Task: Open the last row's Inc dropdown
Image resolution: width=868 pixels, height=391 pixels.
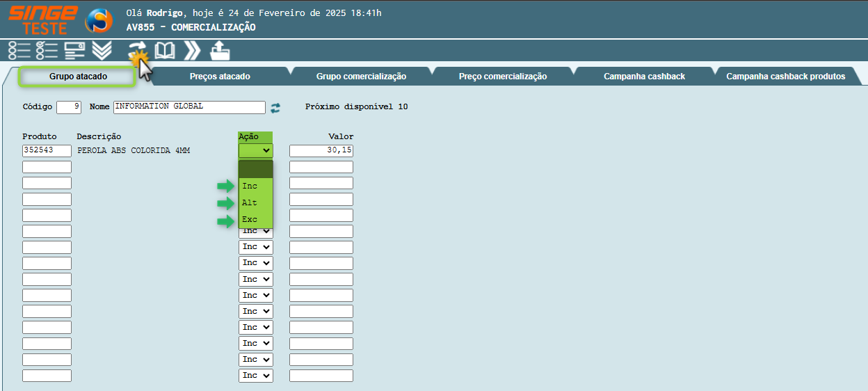Action: tap(256, 376)
